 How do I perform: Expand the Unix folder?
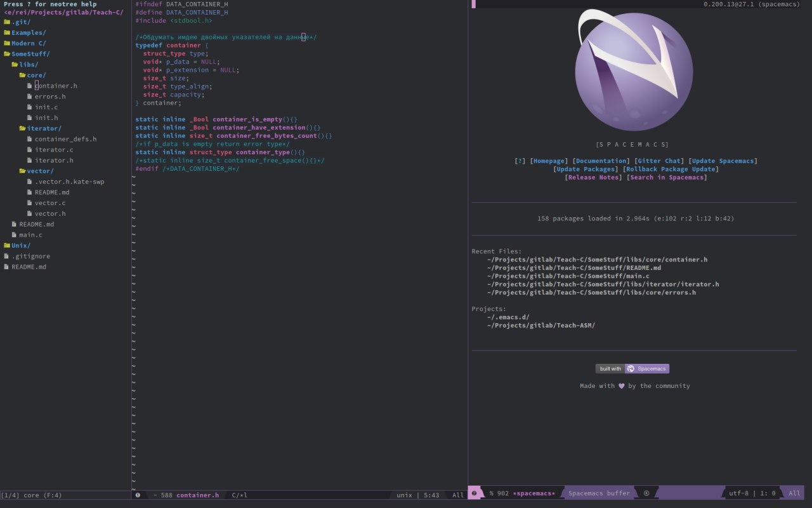(16, 246)
